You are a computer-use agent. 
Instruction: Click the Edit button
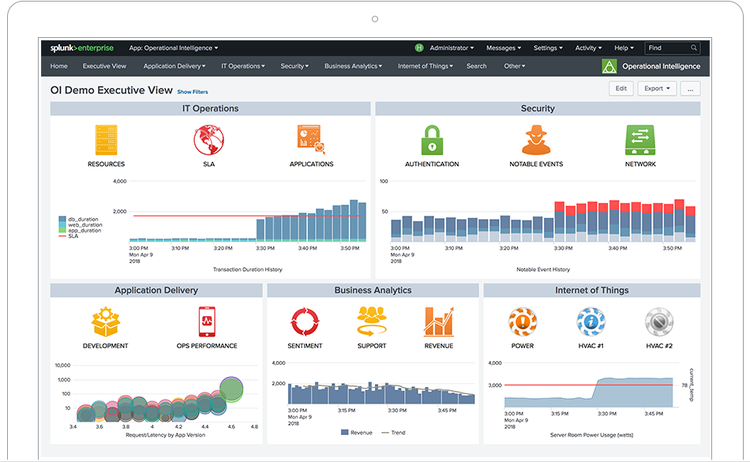[621, 89]
